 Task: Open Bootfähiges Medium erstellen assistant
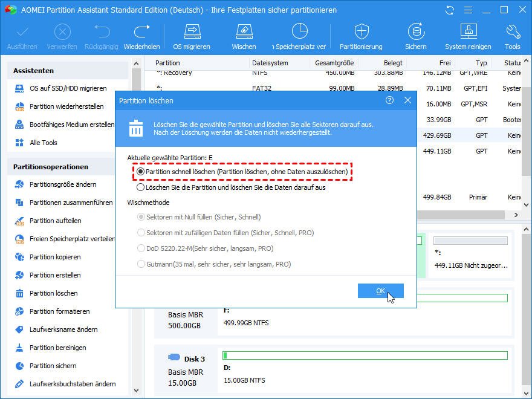65,125
